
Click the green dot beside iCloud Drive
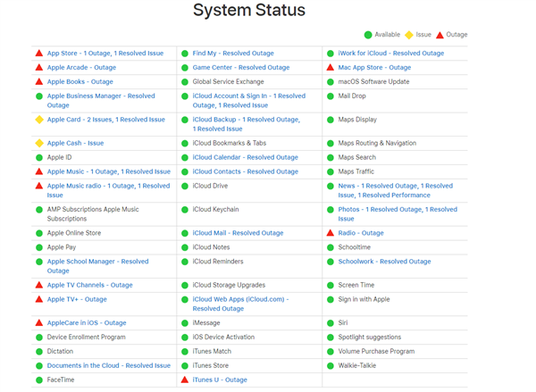coord(185,187)
